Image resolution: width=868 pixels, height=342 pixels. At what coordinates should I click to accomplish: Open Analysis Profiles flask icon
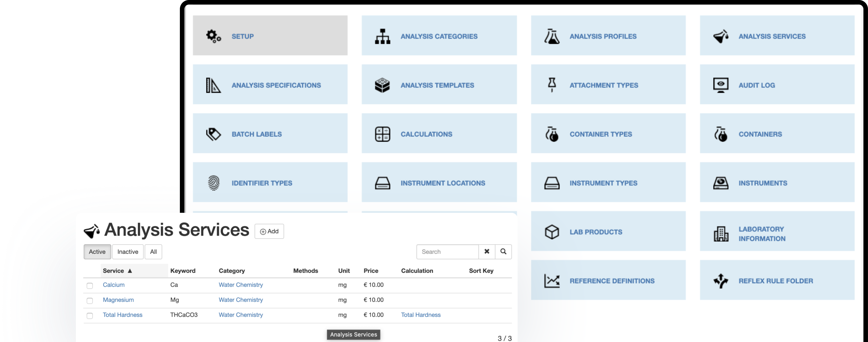[552, 36]
